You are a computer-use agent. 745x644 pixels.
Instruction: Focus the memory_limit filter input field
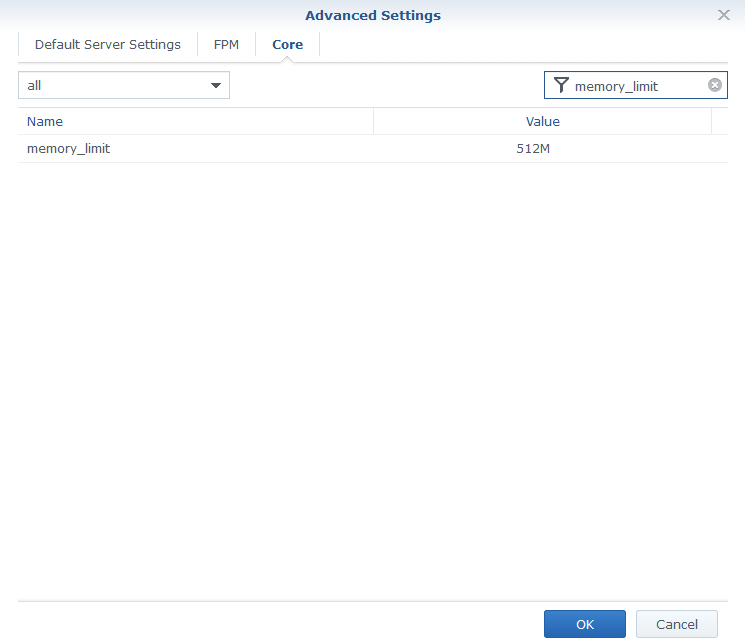(x=635, y=86)
